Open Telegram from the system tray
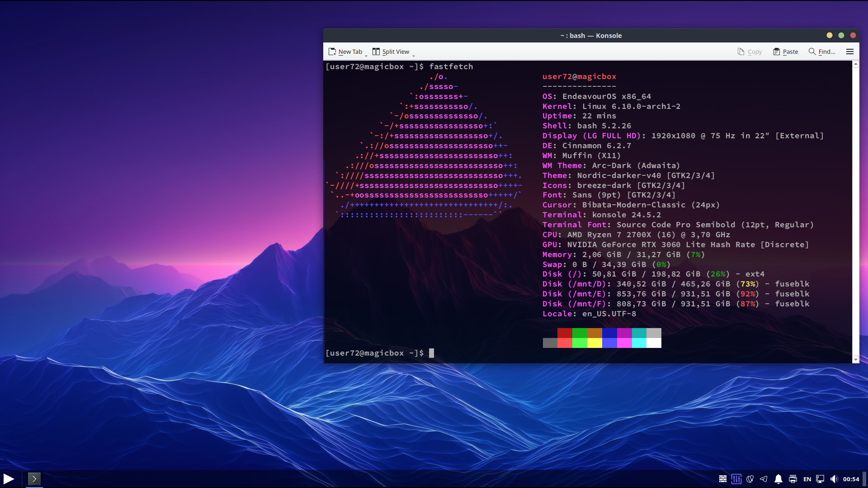 pos(764,479)
